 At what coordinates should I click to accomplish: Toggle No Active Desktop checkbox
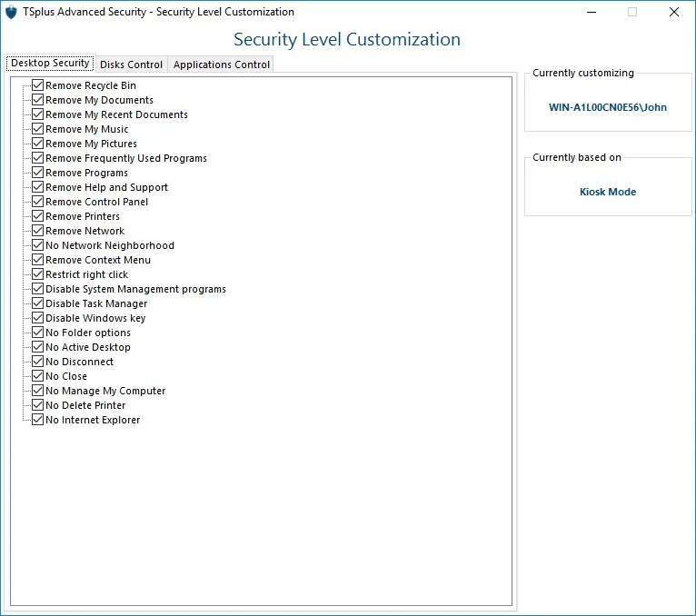pos(38,346)
